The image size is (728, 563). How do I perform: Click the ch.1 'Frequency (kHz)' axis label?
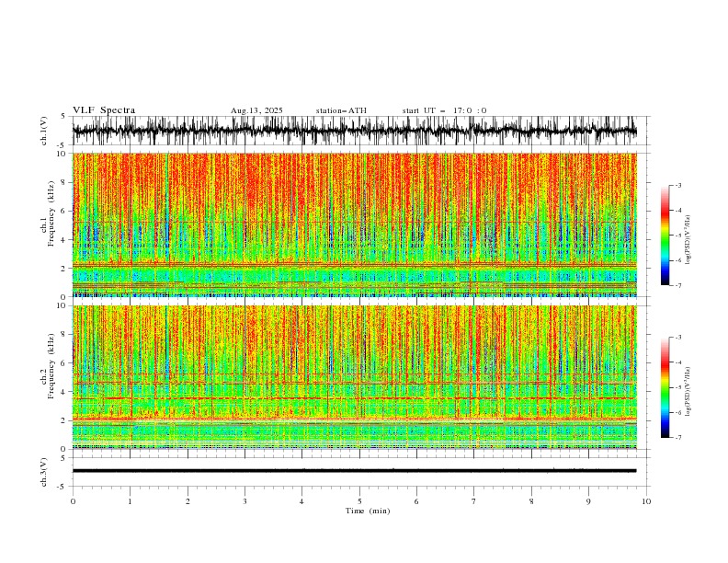[x=51, y=213]
